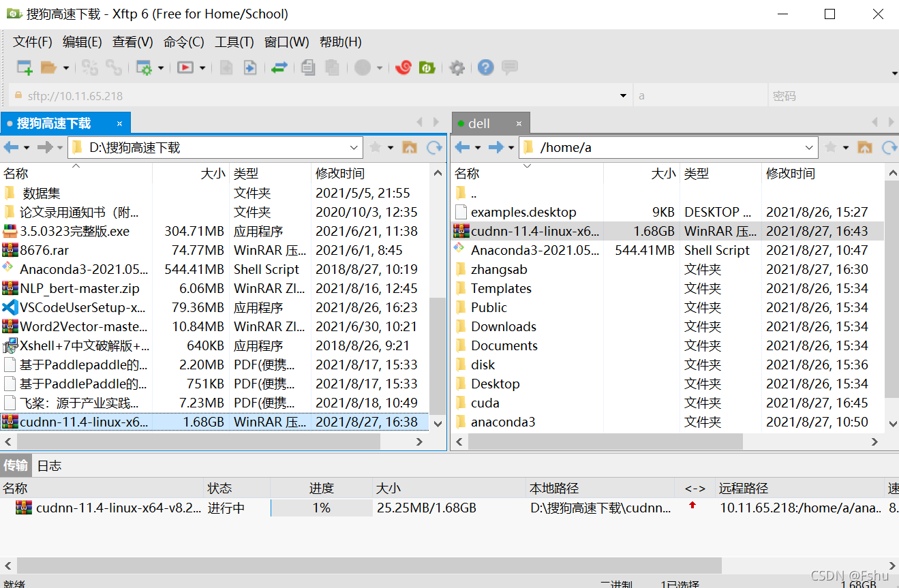Go back in the remote /home/a pane
This screenshot has height=588, width=899.
[x=462, y=147]
